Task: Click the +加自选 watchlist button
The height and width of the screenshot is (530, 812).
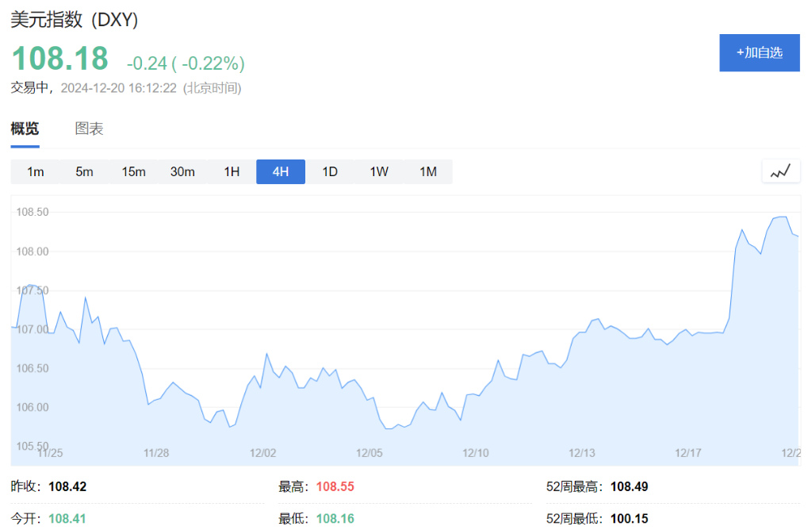Action: point(759,53)
